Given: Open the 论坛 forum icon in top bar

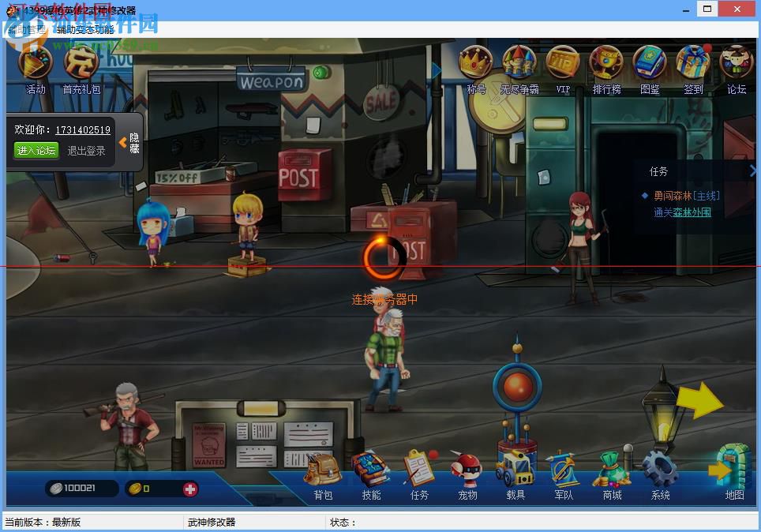Looking at the screenshot, I should coord(737,69).
